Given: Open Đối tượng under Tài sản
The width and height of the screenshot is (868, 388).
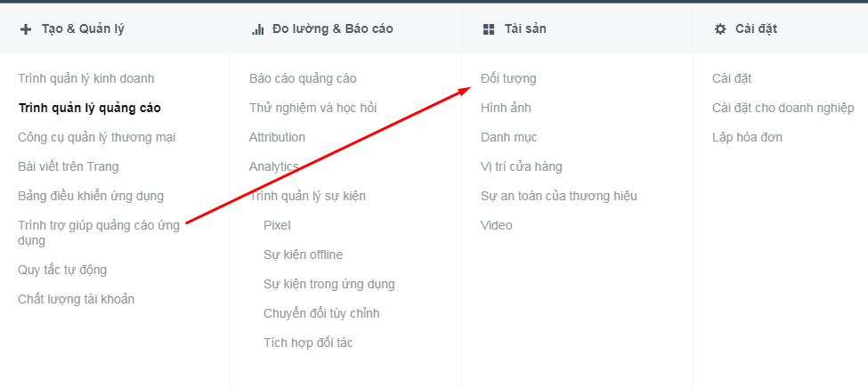Looking at the screenshot, I should point(508,78).
